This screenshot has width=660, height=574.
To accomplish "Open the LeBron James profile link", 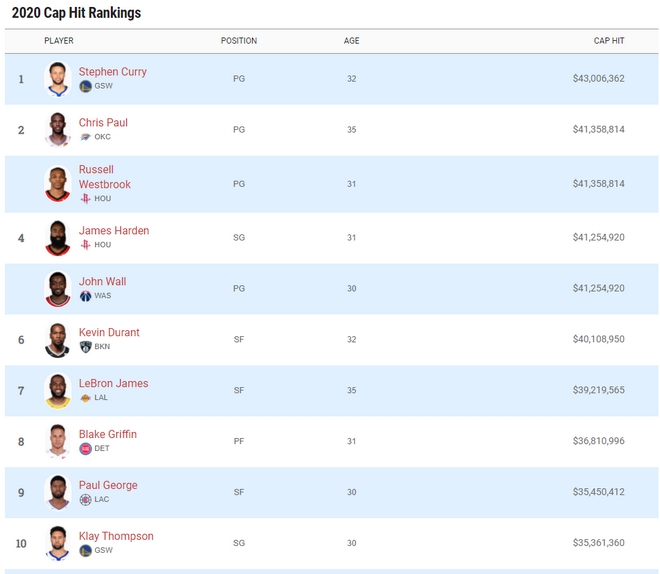I will pyautogui.click(x=113, y=384).
